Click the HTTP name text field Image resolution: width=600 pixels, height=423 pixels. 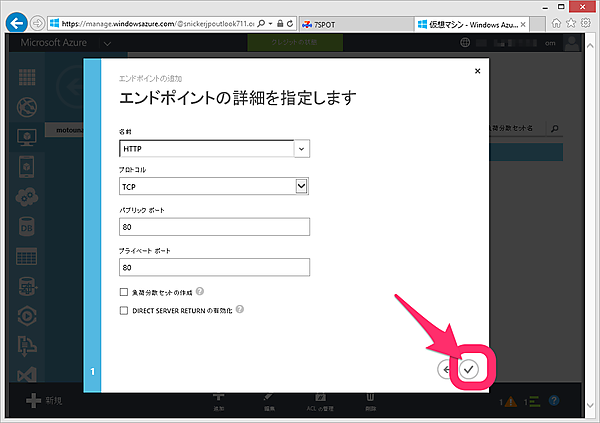[205, 148]
